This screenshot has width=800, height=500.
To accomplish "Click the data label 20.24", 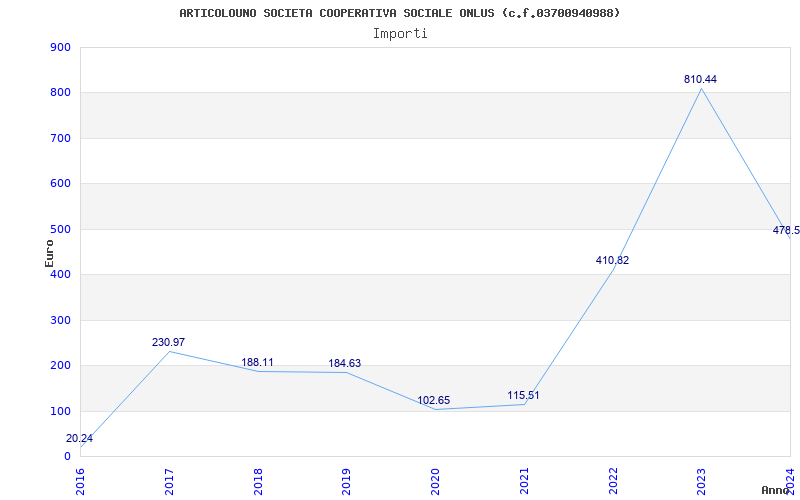I will coord(79,438).
